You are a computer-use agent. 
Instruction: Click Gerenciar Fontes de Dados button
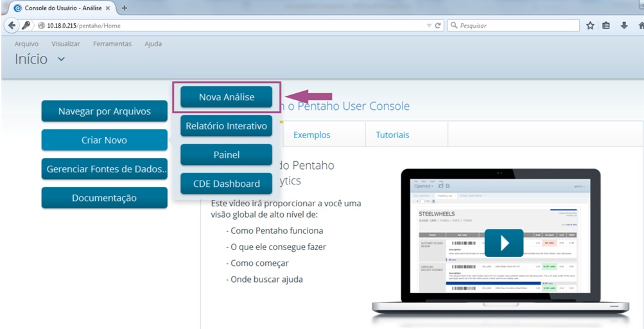(104, 168)
